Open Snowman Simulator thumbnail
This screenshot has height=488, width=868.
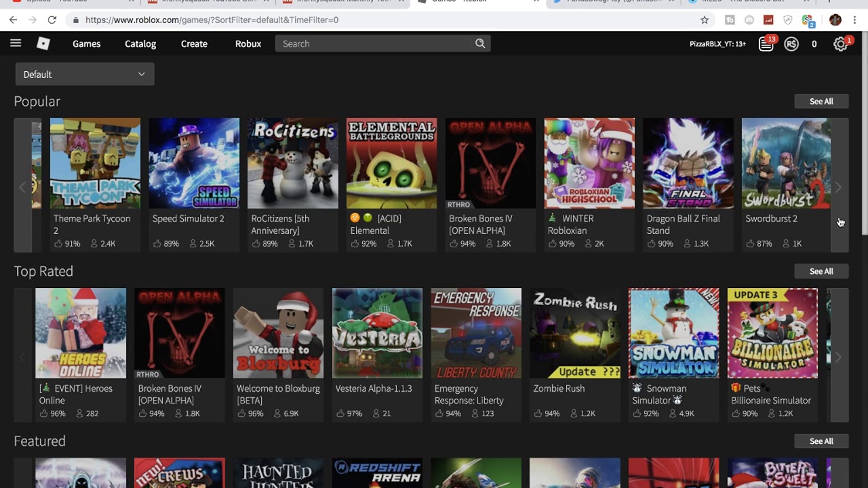[674, 333]
